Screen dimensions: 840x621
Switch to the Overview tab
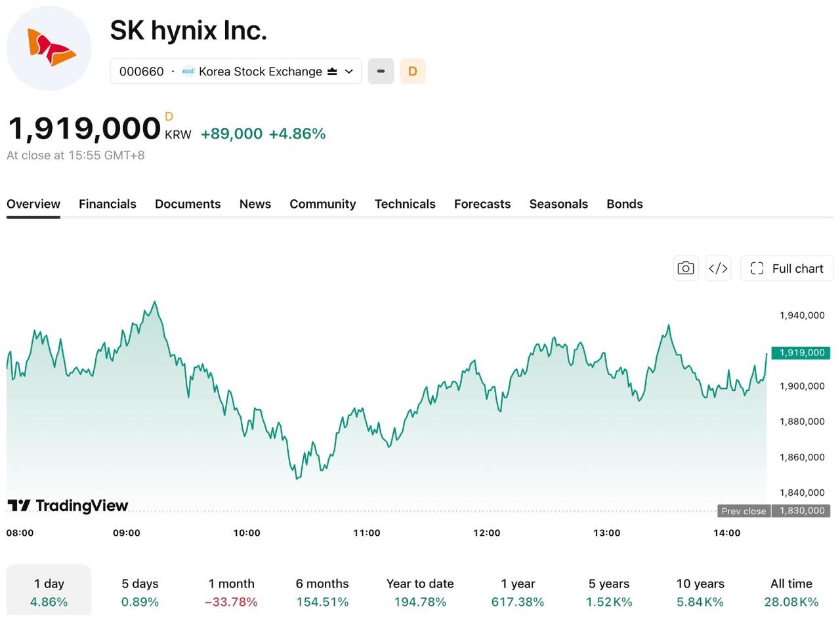(33, 204)
